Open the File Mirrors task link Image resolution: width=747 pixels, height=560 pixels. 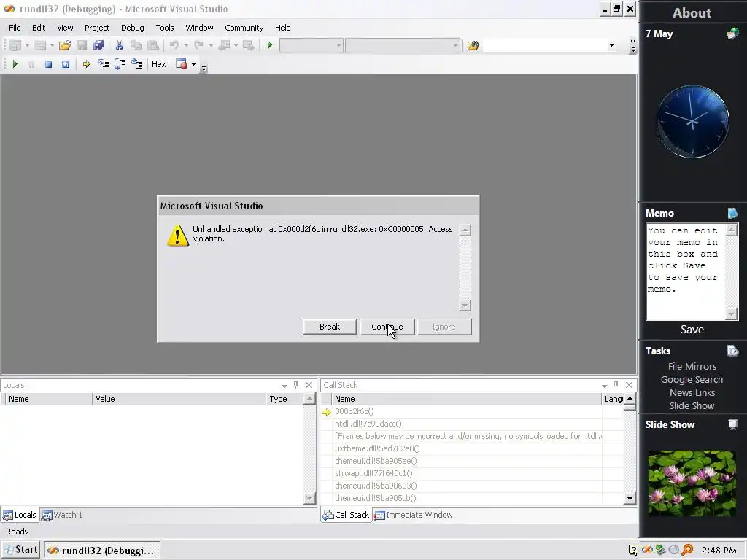(692, 366)
